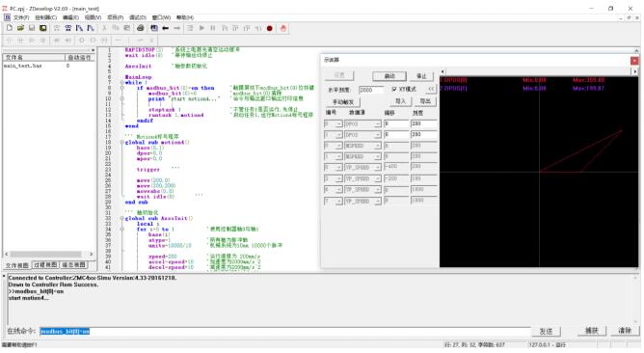Click the ZDevelop document icon left of 文件 menu
Screen dimensions: 644x353
coord(7,17)
